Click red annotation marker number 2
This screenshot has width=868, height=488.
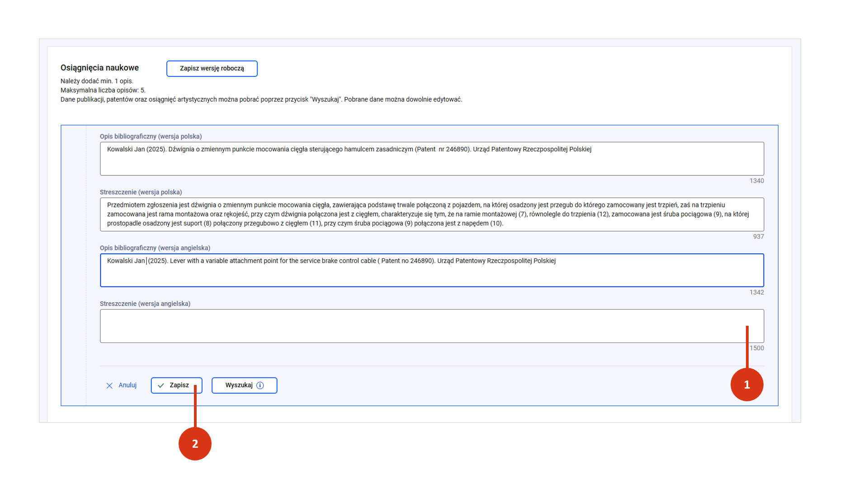(195, 444)
